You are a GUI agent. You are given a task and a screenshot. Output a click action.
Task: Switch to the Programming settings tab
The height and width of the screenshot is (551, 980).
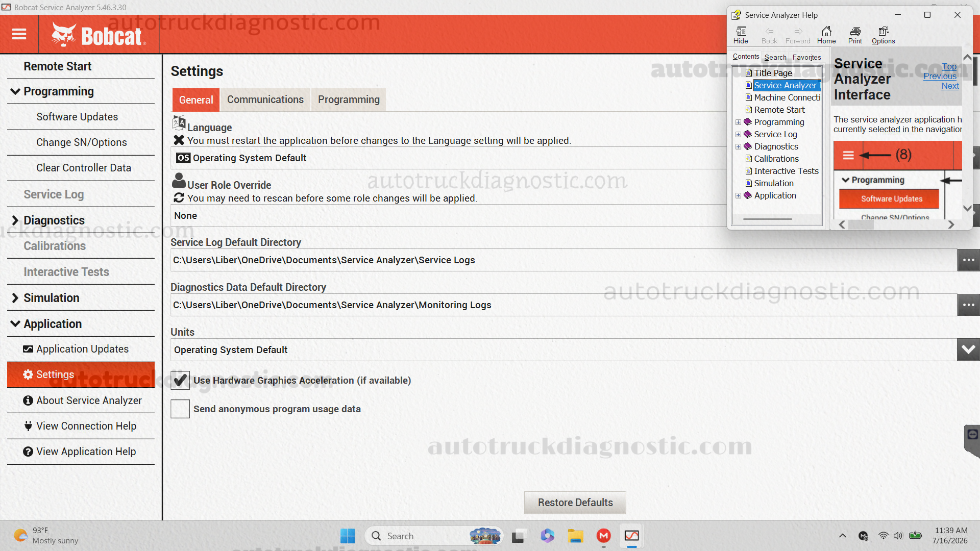coord(349,100)
